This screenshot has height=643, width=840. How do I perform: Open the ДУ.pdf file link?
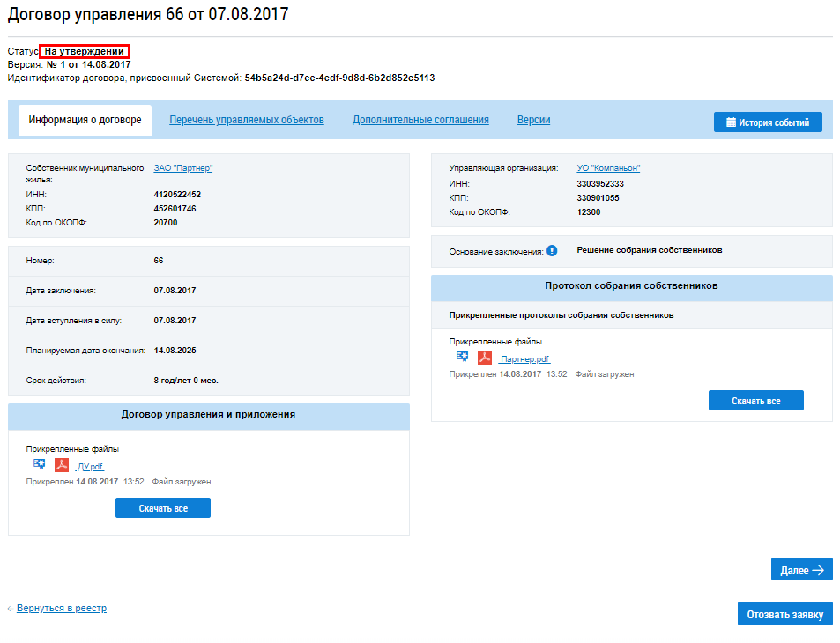[89, 467]
